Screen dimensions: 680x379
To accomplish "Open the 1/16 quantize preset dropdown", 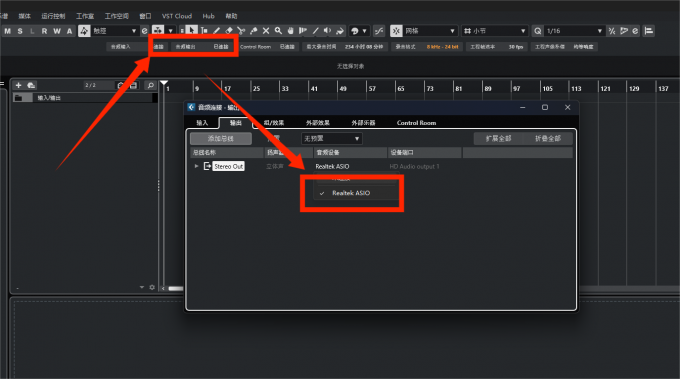I will click(x=575, y=31).
